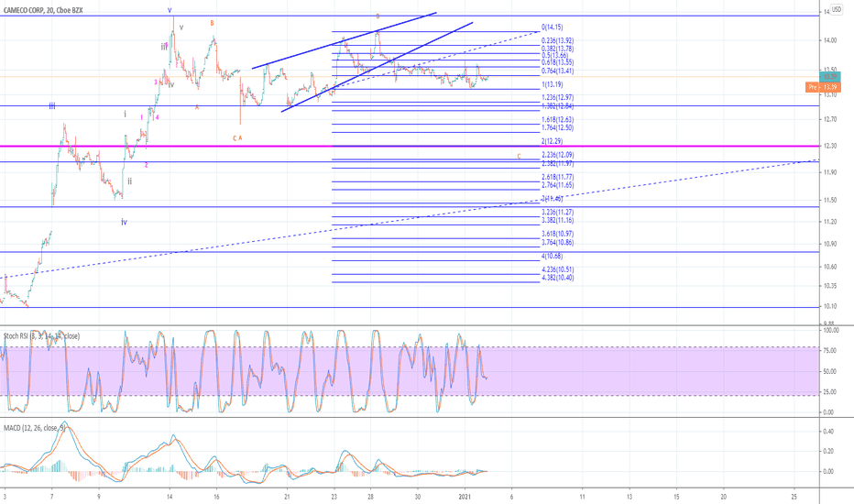Select the 2(12.29) Fibonacci label
The height and width of the screenshot is (504, 854).
pos(553,142)
